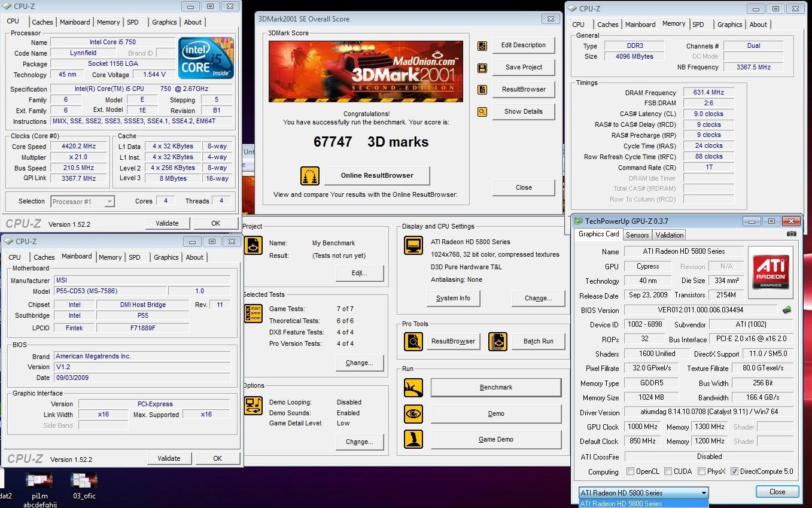
Task: Switch to Caches tab in top-left CPU-Z
Action: (42, 22)
